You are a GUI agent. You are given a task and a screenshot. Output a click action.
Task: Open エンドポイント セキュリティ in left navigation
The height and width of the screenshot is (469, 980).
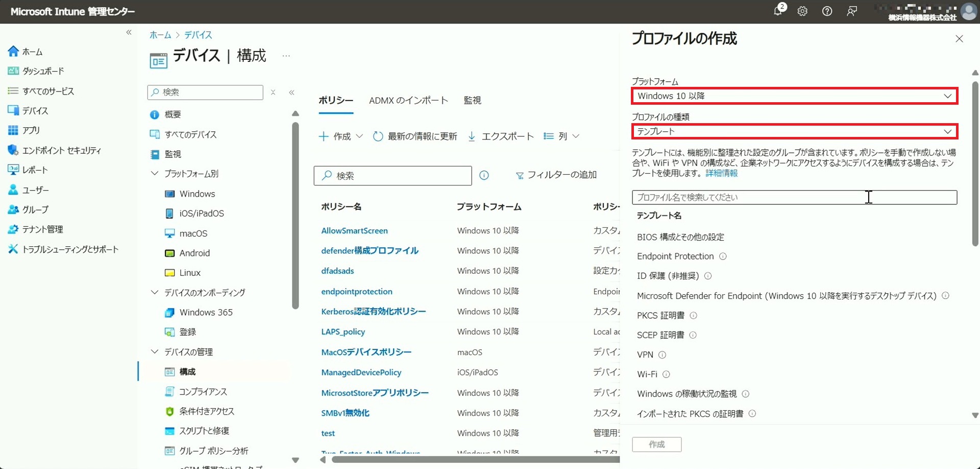pos(55,150)
